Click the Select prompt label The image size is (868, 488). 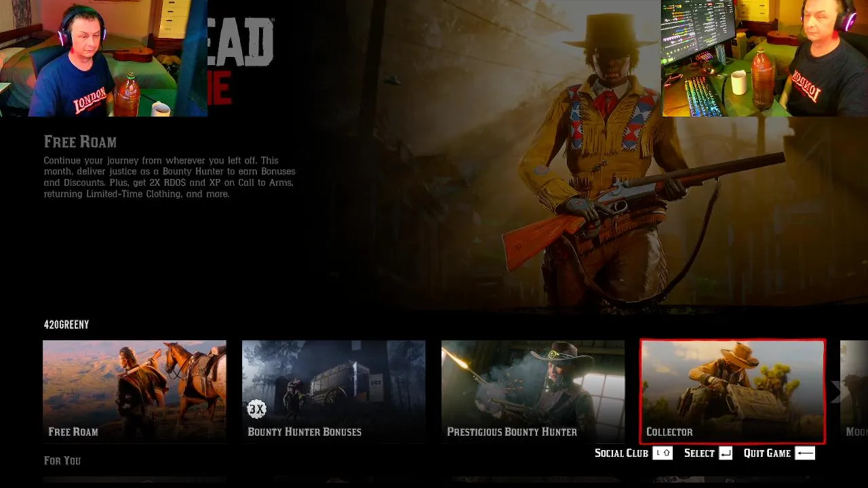(699, 453)
